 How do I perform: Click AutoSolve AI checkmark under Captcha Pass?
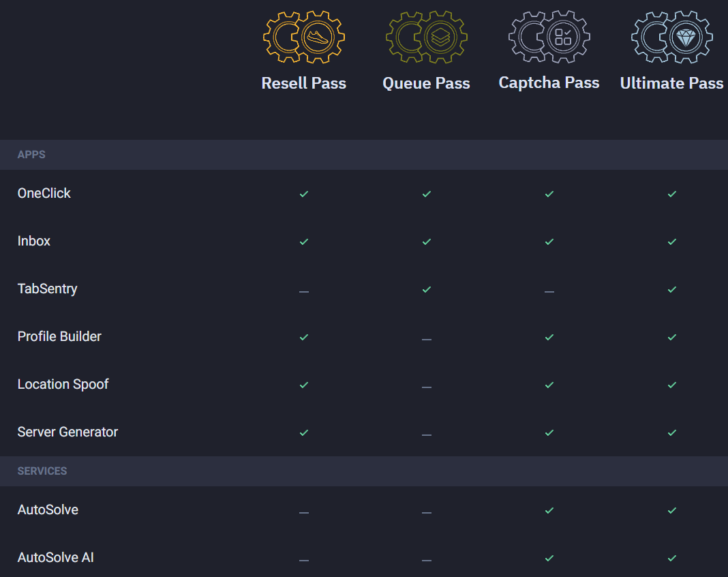pyautogui.click(x=549, y=559)
